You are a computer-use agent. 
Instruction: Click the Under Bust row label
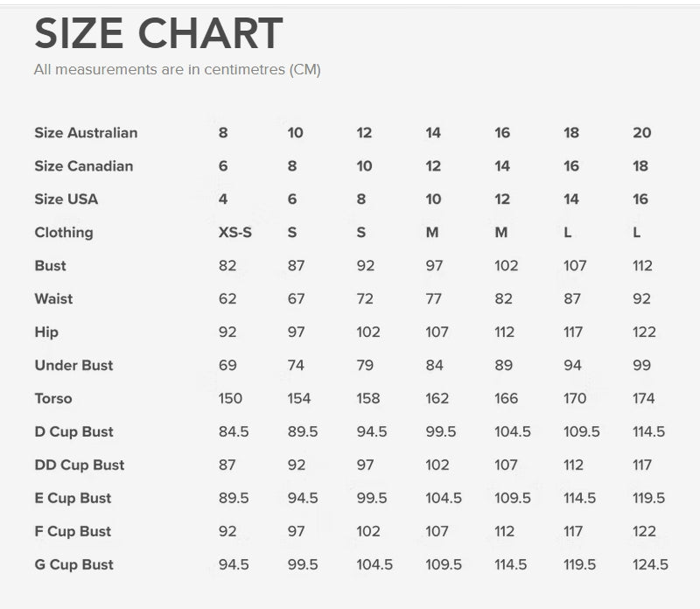(73, 366)
